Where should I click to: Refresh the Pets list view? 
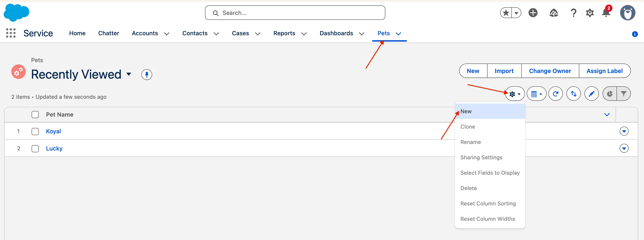tap(555, 94)
